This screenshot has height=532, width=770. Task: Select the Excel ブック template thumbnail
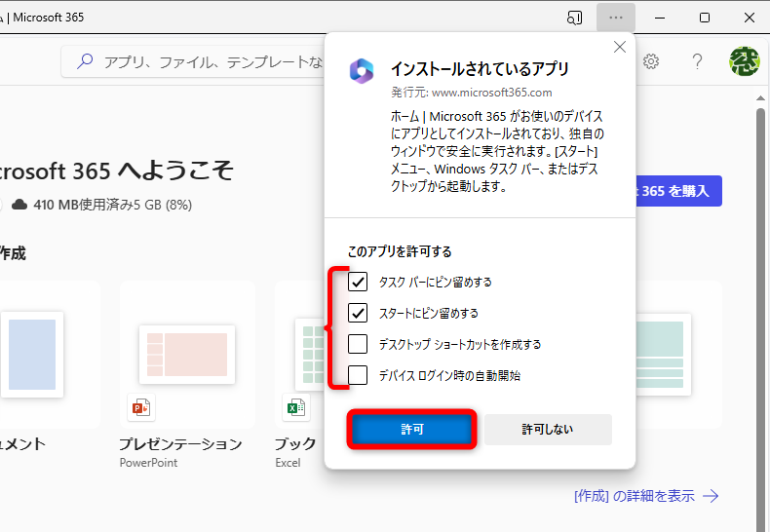[x=310, y=355]
